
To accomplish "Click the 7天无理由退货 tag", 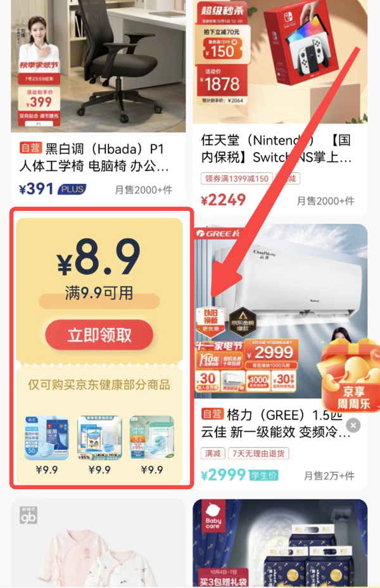I will point(258,454).
